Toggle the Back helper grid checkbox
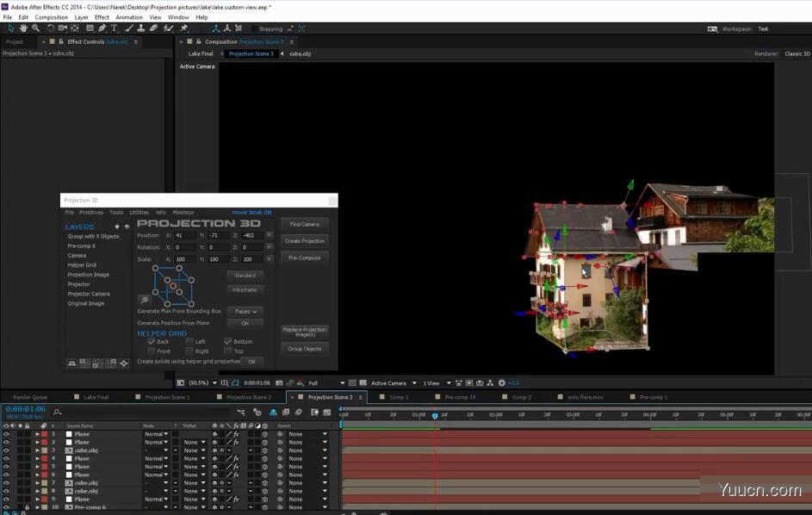This screenshot has width=812, height=515. (152, 341)
